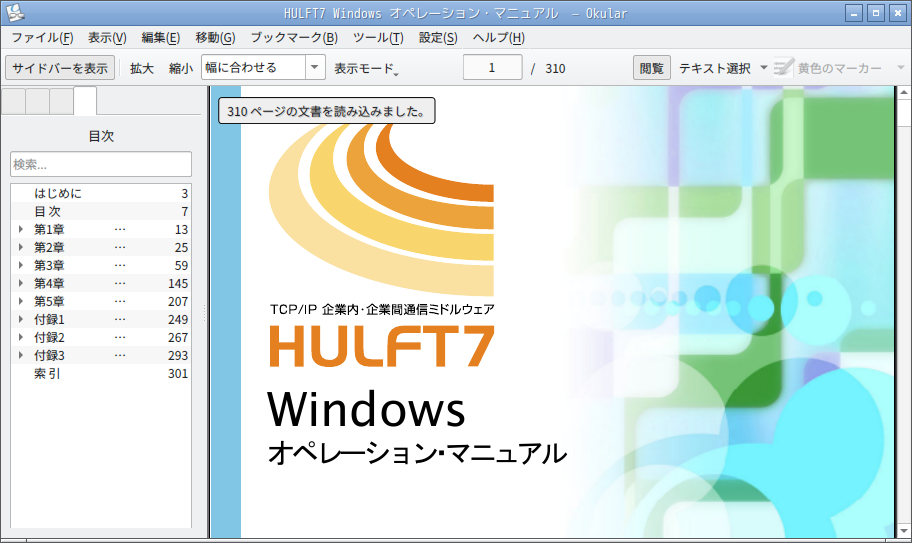Screen dimensions: 912x543
Task: Select the 第1章 chapter label
Action: (x=49, y=230)
